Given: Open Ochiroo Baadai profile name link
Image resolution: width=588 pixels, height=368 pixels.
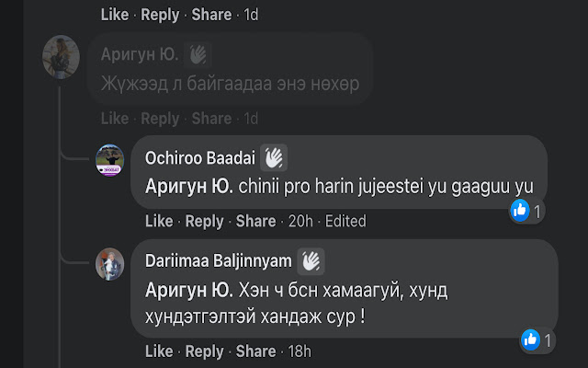Looking at the screenshot, I should pos(200,158).
